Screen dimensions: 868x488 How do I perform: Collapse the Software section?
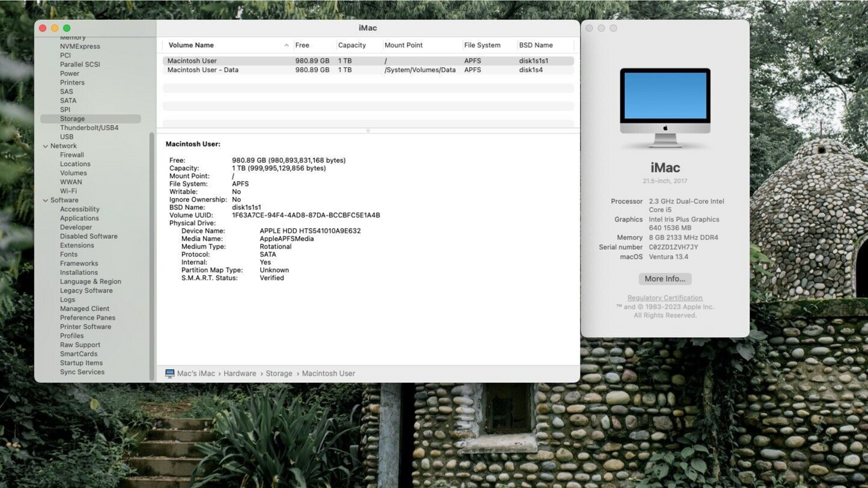tap(46, 200)
